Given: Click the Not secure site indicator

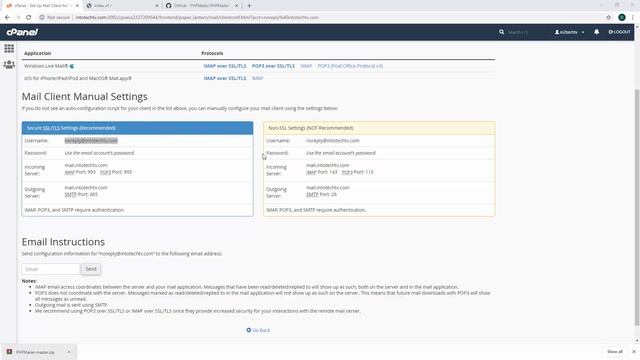Looking at the screenshot, I should tap(55, 18).
